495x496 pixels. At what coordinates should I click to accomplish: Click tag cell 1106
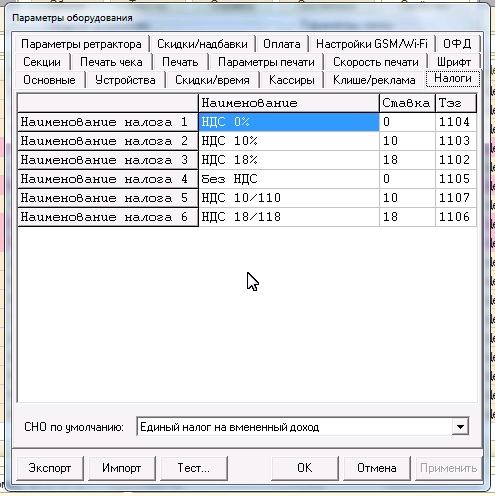tap(456, 217)
